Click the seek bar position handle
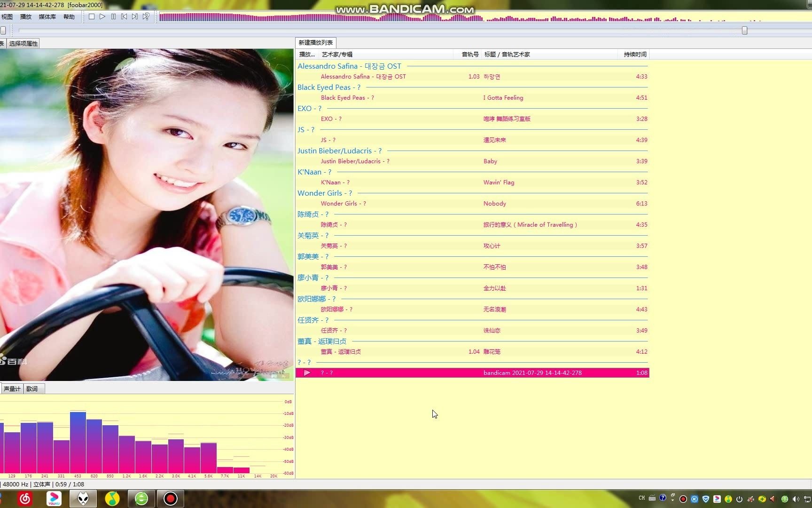 coord(744,31)
